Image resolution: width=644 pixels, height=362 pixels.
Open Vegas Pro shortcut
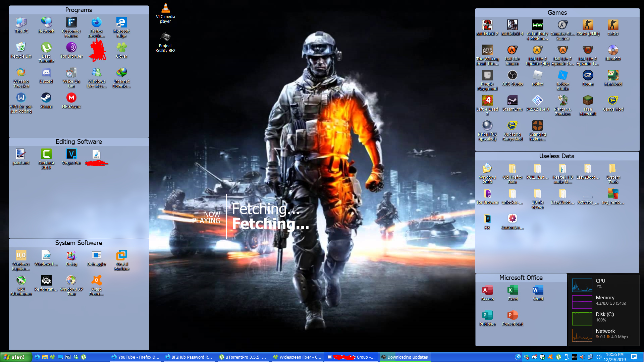[x=71, y=157]
